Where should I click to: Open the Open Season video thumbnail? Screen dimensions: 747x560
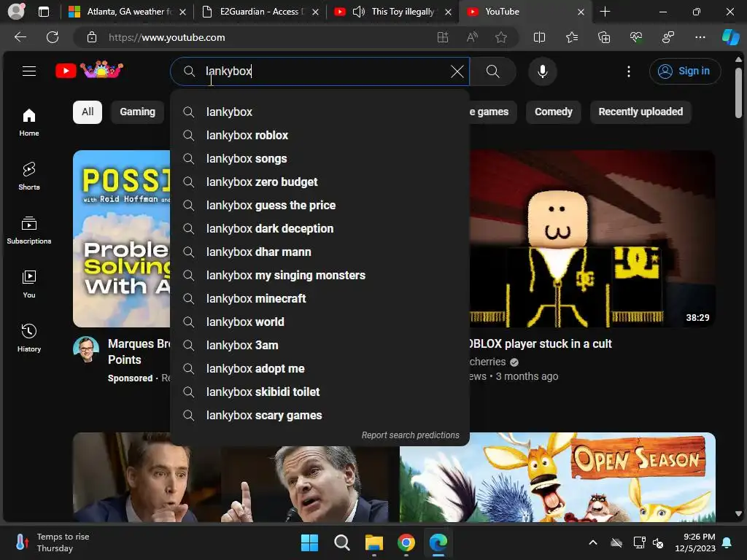pos(557,477)
